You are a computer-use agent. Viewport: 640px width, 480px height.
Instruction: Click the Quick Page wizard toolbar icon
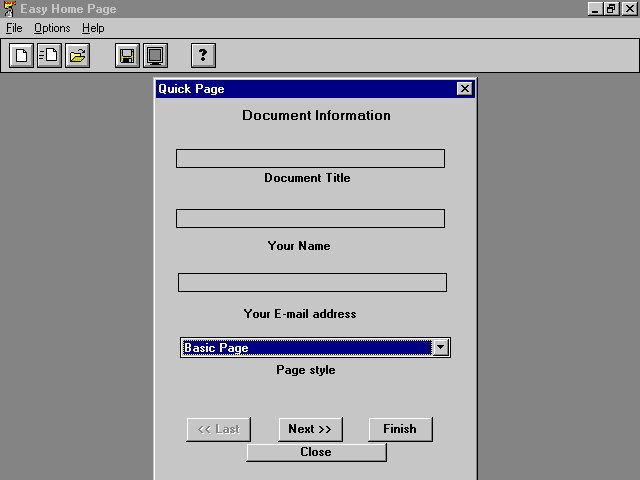click(49, 56)
